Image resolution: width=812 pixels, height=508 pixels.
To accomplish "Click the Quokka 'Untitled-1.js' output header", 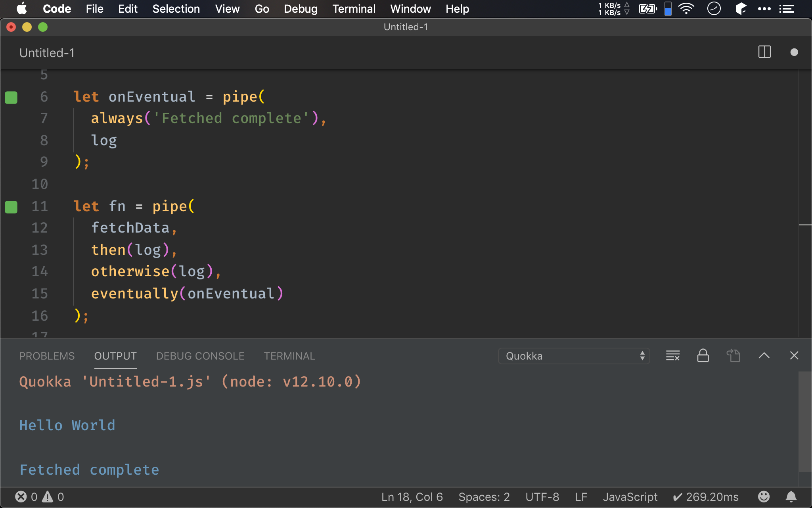I will pyautogui.click(x=190, y=382).
